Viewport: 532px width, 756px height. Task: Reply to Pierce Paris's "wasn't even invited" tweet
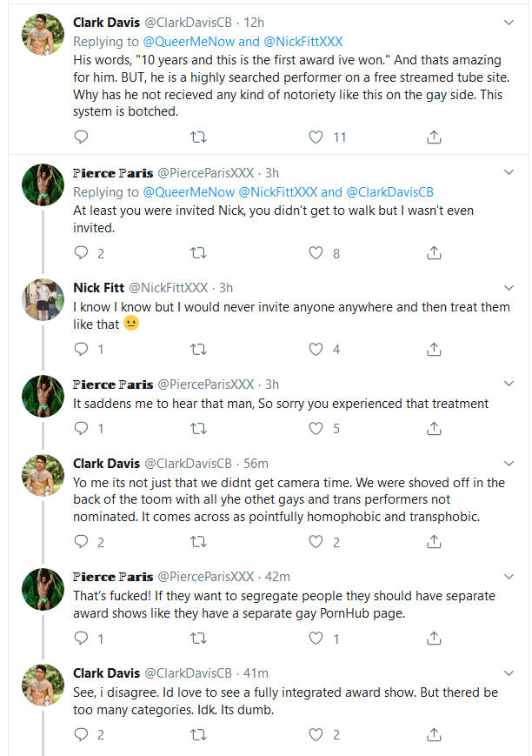tap(81, 253)
